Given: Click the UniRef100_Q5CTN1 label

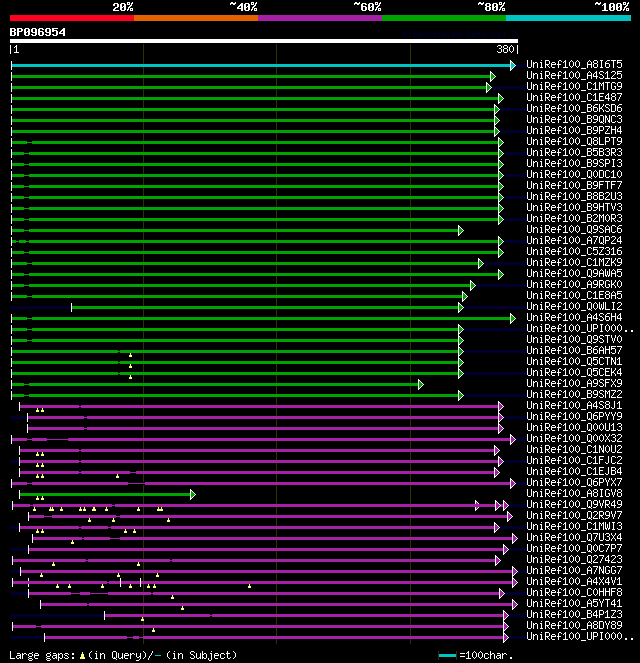Looking at the screenshot, I should pos(574,361).
